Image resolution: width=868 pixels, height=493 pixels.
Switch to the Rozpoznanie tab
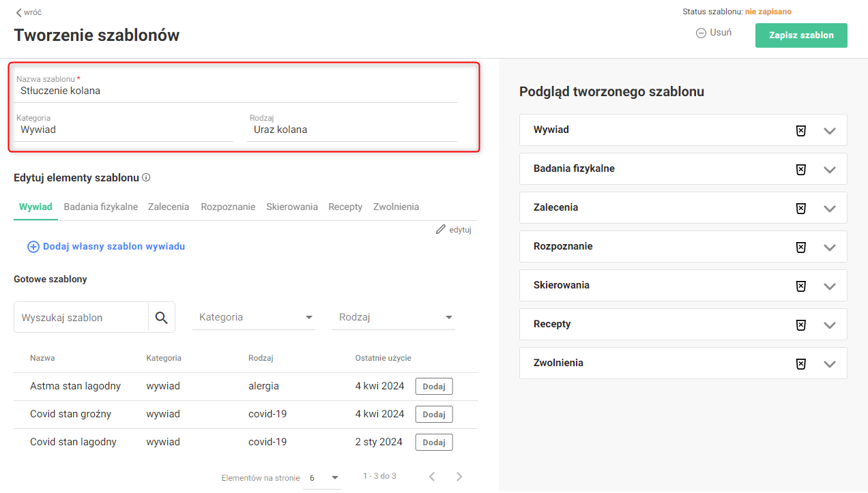tap(228, 207)
